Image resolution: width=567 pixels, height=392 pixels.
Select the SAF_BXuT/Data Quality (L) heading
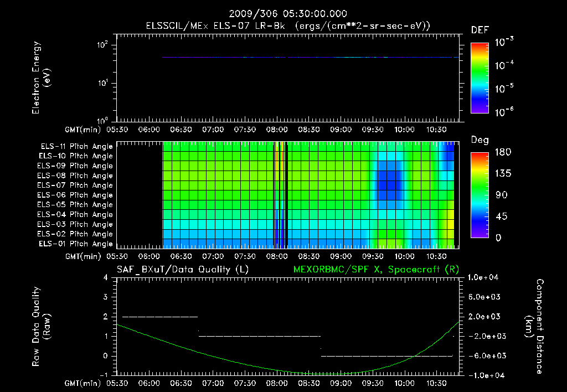coord(183,270)
